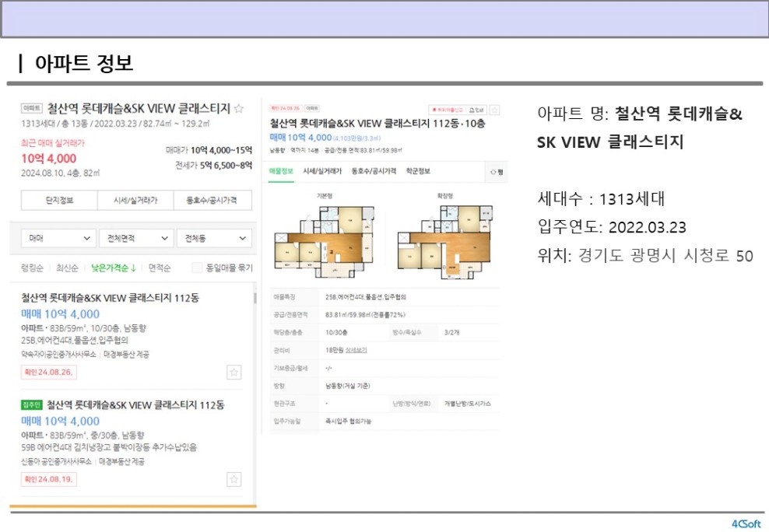This screenshot has width=769, height=532.
Task: Click the 1313세대 / 총 13동 summary line
Action: click(x=115, y=124)
